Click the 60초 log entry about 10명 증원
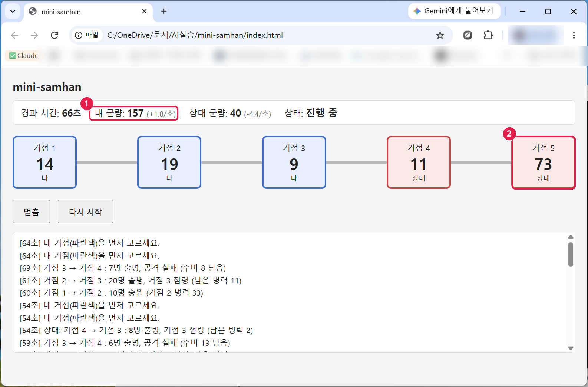This screenshot has width=588, height=387. click(111, 293)
